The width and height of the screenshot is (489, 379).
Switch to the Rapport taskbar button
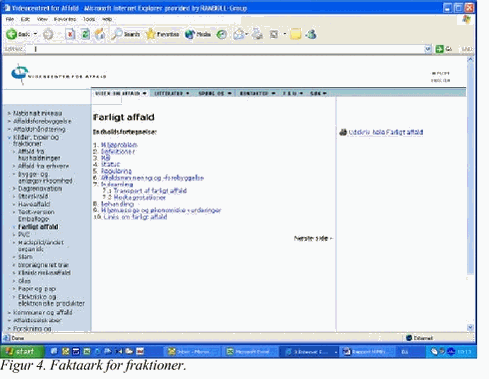coord(367,352)
